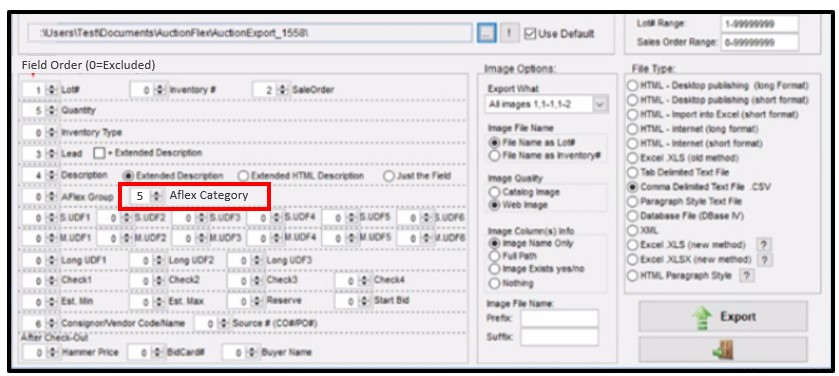This screenshot has height=376, width=839.
Task: Select the XML file type
Action: click(633, 231)
